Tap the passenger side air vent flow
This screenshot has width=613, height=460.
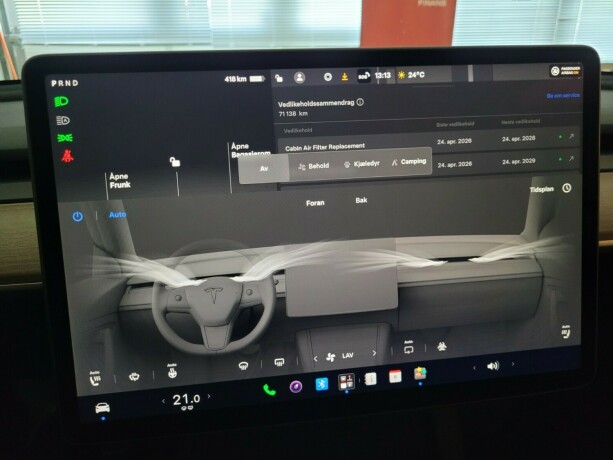516,249
